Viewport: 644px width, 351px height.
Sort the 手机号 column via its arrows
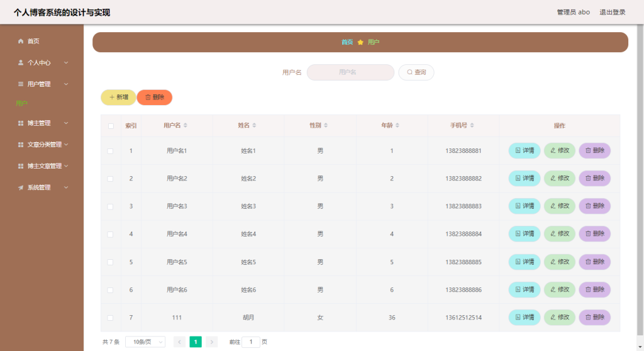click(x=472, y=125)
